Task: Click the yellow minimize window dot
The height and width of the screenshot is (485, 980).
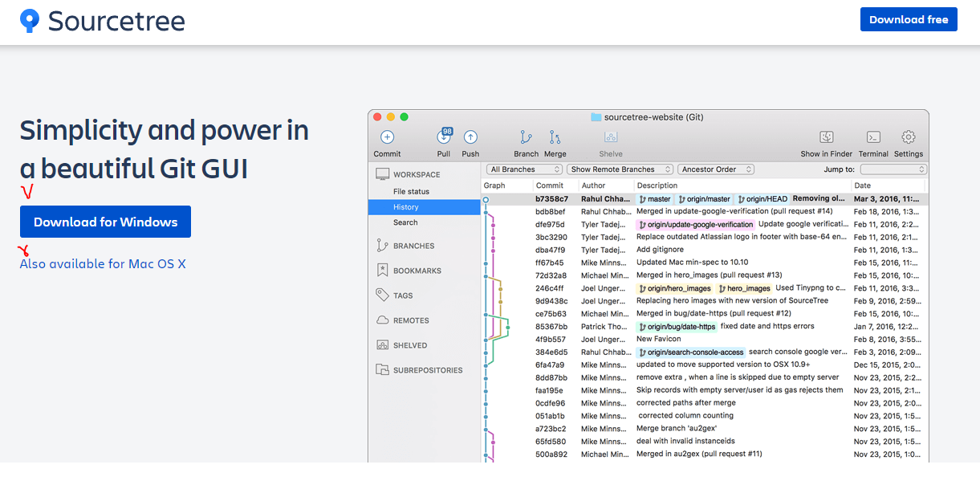Action: (x=391, y=117)
